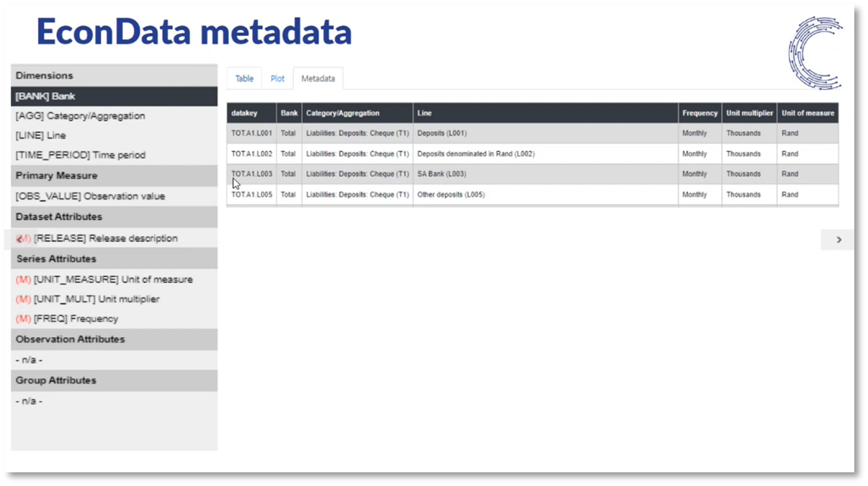
Task: Select [UNIT_MEASURE] Unit of measure attribute
Action: pos(114,280)
